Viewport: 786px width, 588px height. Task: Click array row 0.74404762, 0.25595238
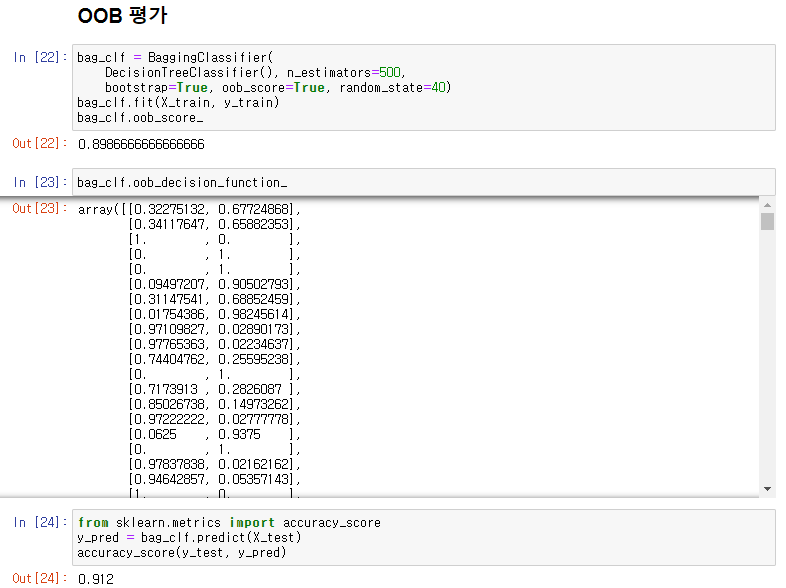point(214,359)
